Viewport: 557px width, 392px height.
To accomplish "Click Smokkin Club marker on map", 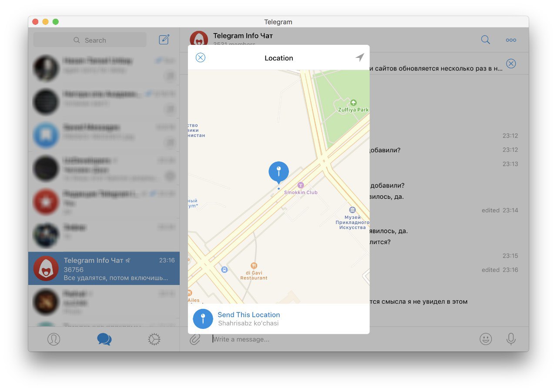I will coord(301,185).
